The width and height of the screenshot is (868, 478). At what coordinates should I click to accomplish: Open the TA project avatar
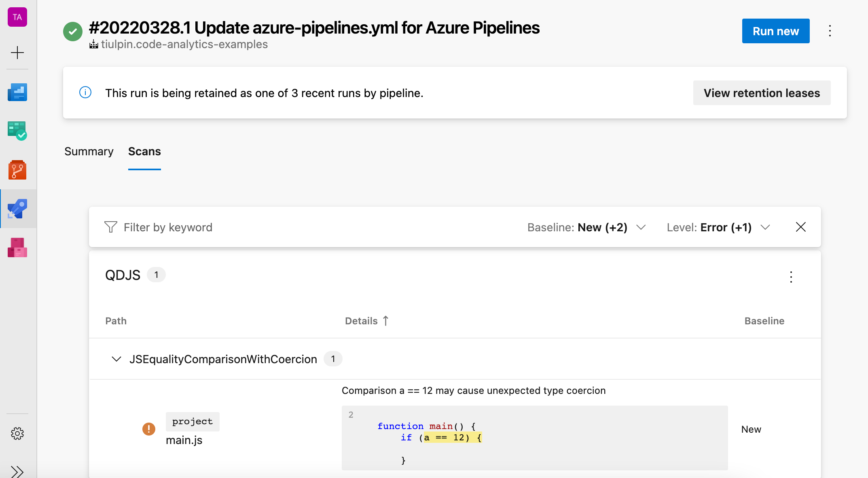pos(17,17)
